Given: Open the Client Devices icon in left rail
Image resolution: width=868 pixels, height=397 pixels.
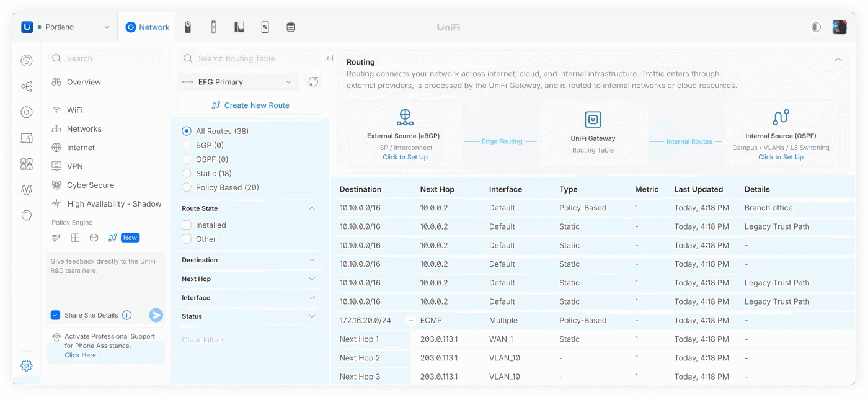Looking at the screenshot, I should pyautogui.click(x=27, y=138).
